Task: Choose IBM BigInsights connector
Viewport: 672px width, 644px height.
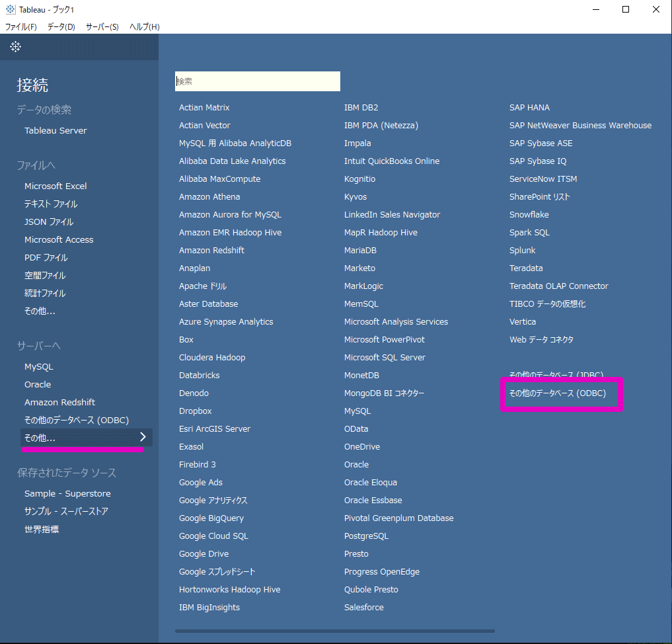Action: click(209, 608)
